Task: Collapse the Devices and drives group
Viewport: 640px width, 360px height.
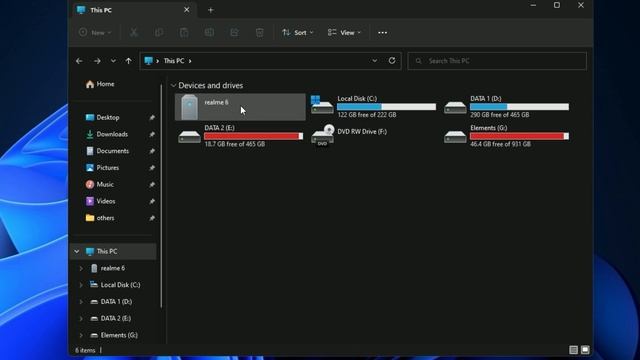Action: [173, 85]
